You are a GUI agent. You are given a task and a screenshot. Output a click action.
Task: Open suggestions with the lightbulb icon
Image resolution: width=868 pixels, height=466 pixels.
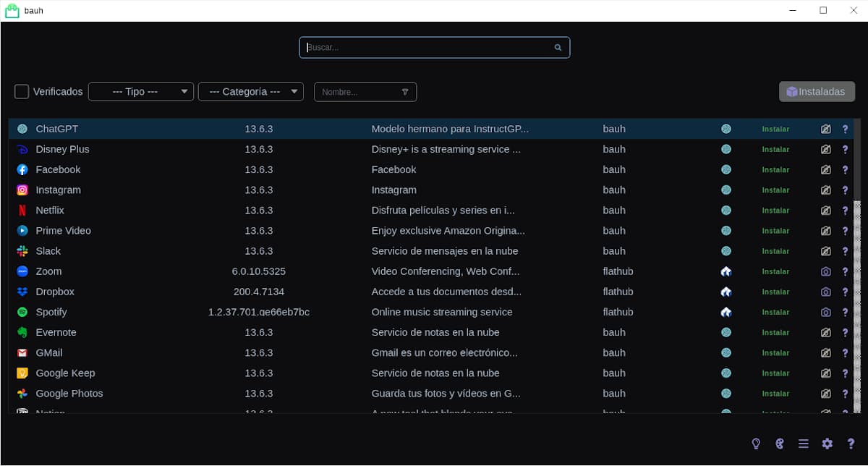(x=757, y=444)
